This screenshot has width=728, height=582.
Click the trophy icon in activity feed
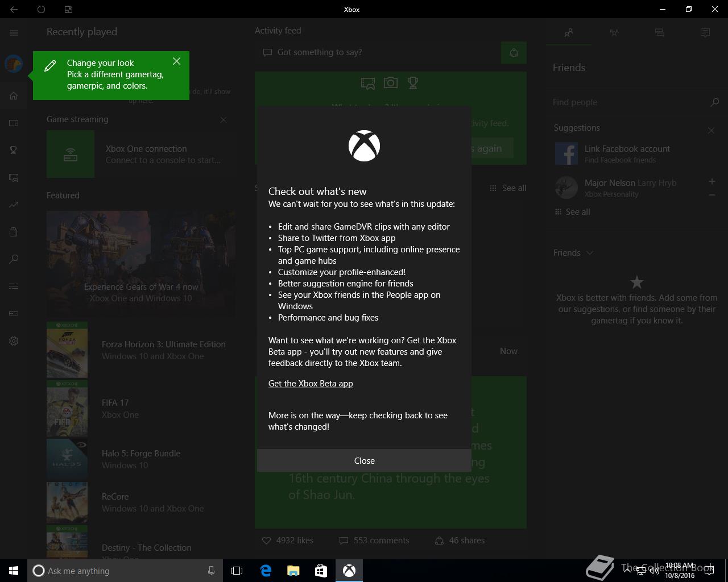(413, 83)
